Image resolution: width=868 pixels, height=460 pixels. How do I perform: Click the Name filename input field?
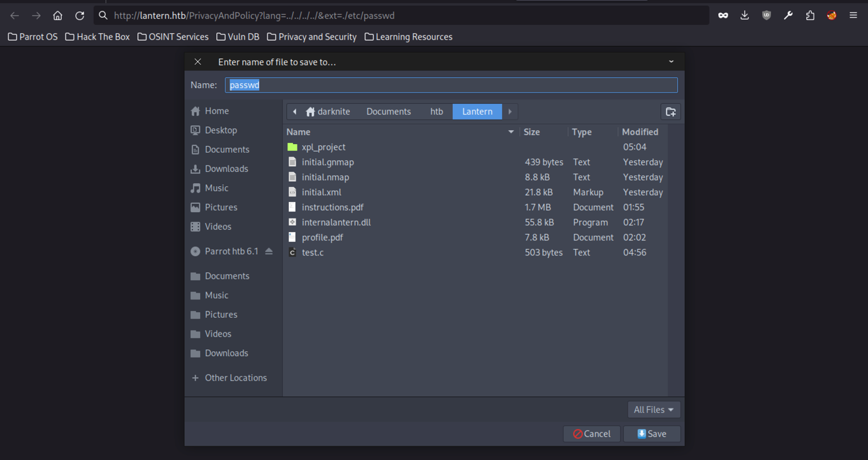tap(451, 85)
